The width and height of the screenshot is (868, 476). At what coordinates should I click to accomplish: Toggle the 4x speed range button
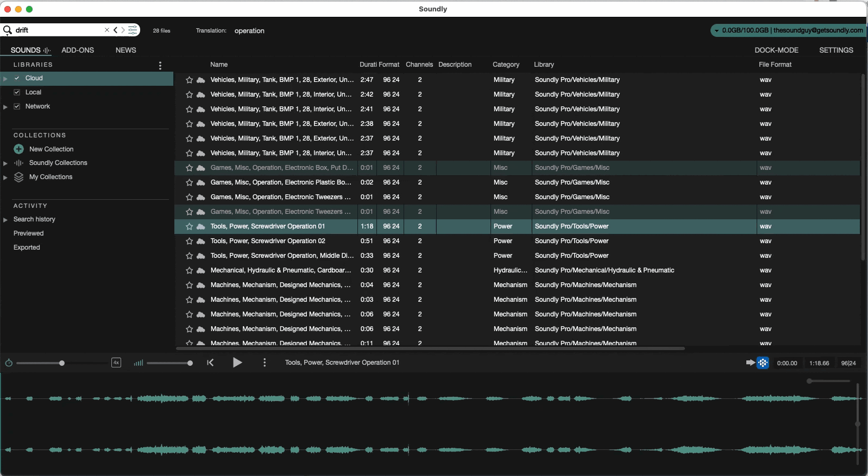pyautogui.click(x=116, y=363)
